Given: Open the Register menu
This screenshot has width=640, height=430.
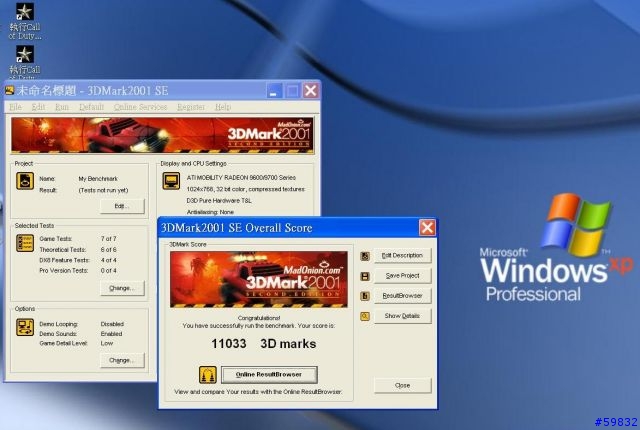Looking at the screenshot, I should 191,107.
